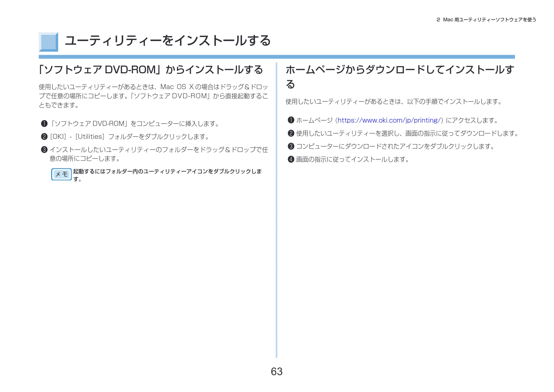Click the heading 「ソフトウェア DVD-ROM」からインストールする
The height and width of the screenshot is (392, 554).
151,70
